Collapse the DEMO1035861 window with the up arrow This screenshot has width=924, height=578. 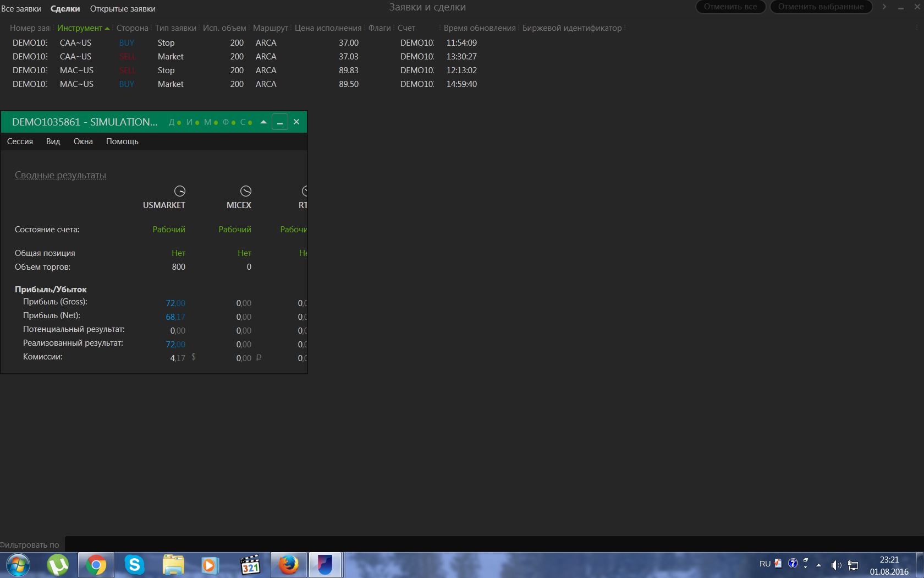(x=263, y=122)
